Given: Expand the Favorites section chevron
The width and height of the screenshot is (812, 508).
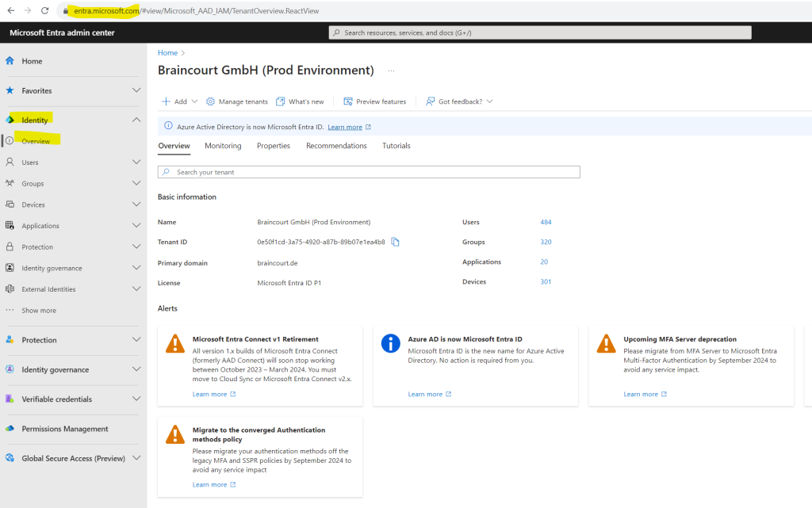Looking at the screenshot, I should 136,90.
